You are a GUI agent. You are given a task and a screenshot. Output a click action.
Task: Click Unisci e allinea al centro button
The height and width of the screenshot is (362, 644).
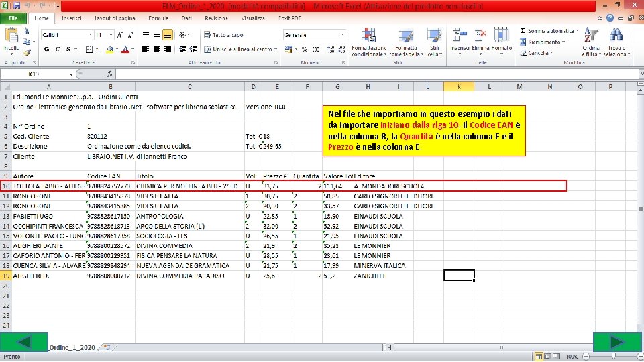[240, 49]
